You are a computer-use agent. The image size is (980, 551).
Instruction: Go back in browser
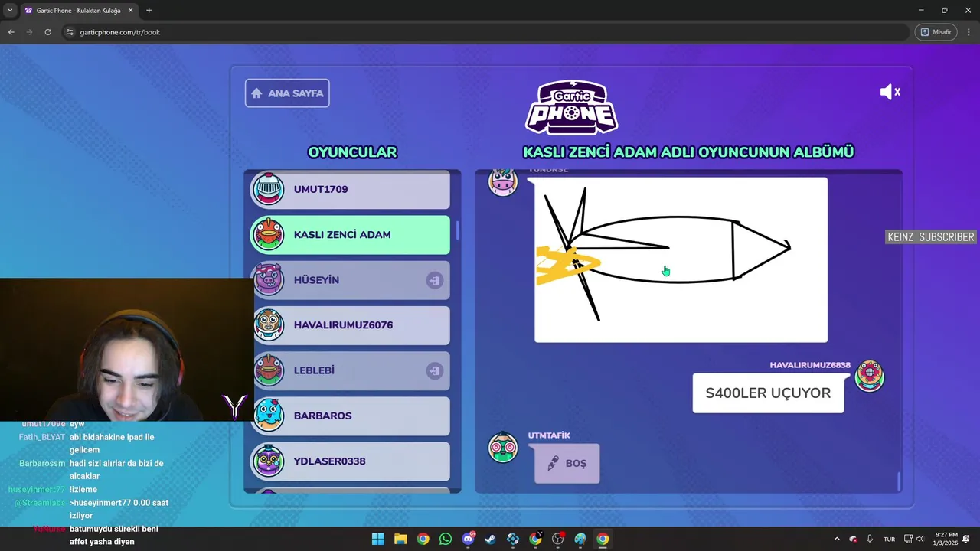click(11, 32)
